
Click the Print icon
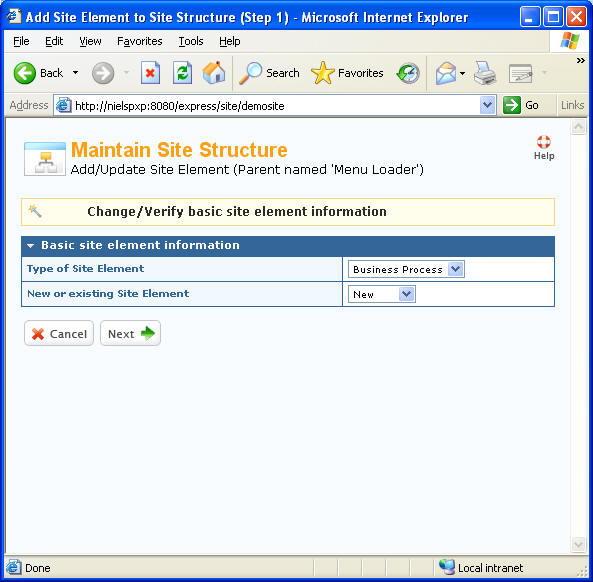(485, 73)
